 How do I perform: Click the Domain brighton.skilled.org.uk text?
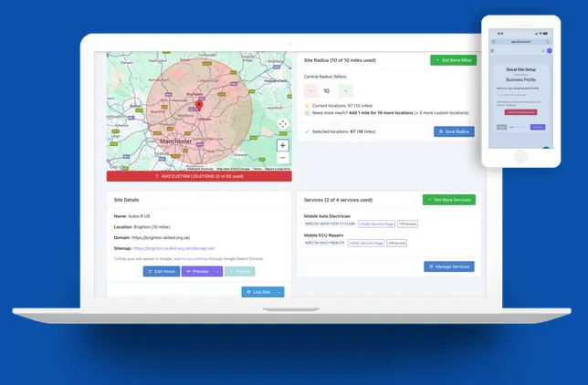(152, 238)
